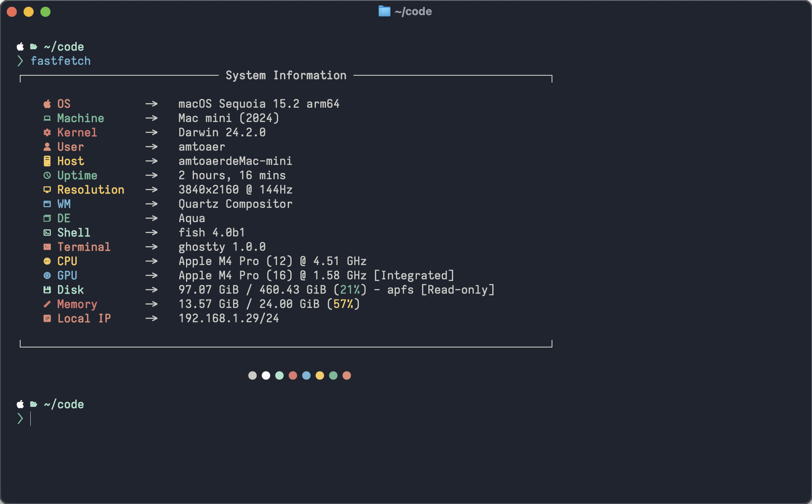The image size is (812, 504).
Task: Click the stacked windows icon beside DE
Action: tap(47, 218)
